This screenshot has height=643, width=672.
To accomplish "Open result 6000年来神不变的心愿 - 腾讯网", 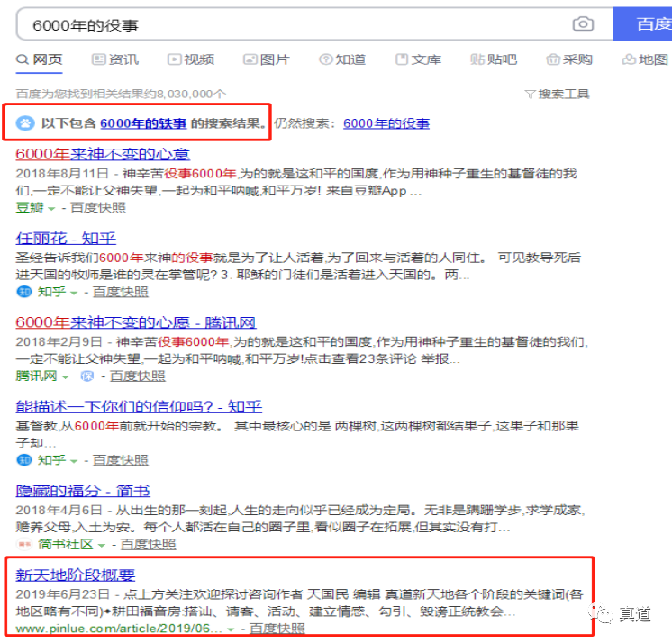I will point(136,322).
